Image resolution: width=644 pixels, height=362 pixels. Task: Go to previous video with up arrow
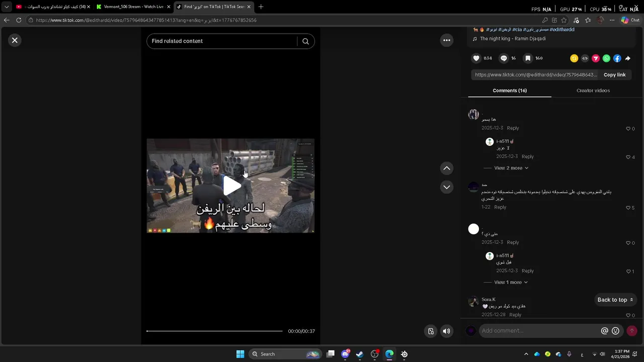coord(447,168)
